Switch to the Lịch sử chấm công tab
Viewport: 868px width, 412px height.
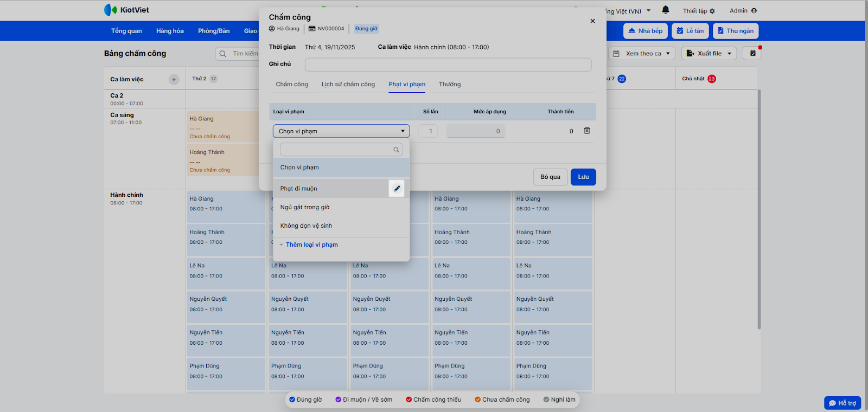pyautogui.click(x=348, y=85)
